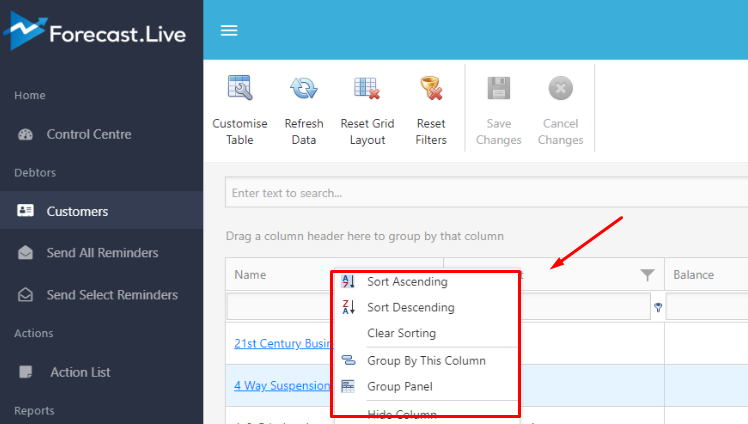
Task: Click the Name column filter box
Action: pos(280,307)
